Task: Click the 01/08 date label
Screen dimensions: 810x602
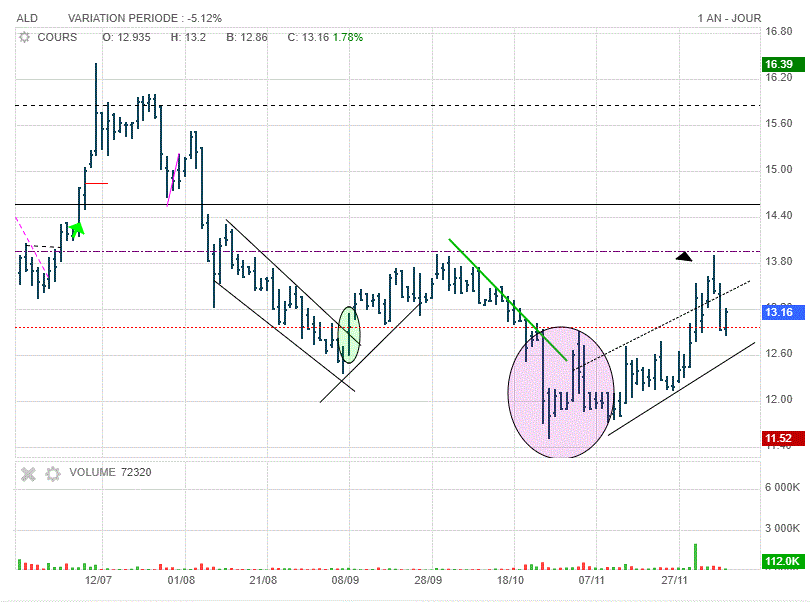Action: pos(181,580)
